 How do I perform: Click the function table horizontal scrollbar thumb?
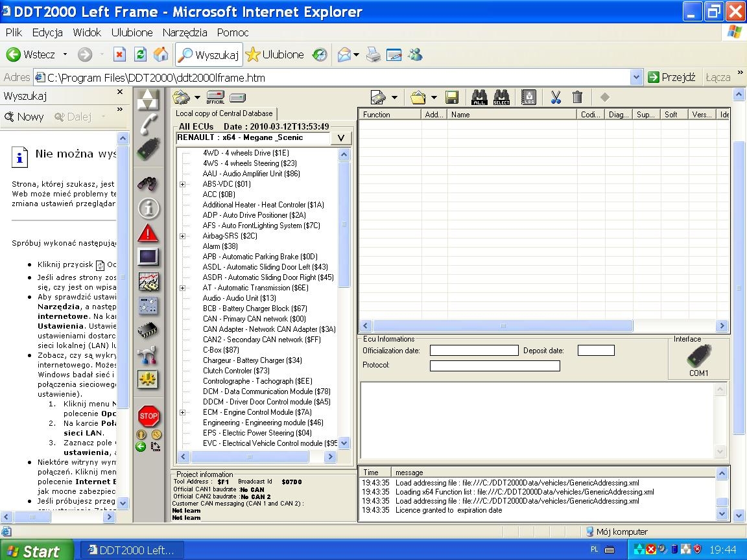pyautogui.click(x=503, y=326)
